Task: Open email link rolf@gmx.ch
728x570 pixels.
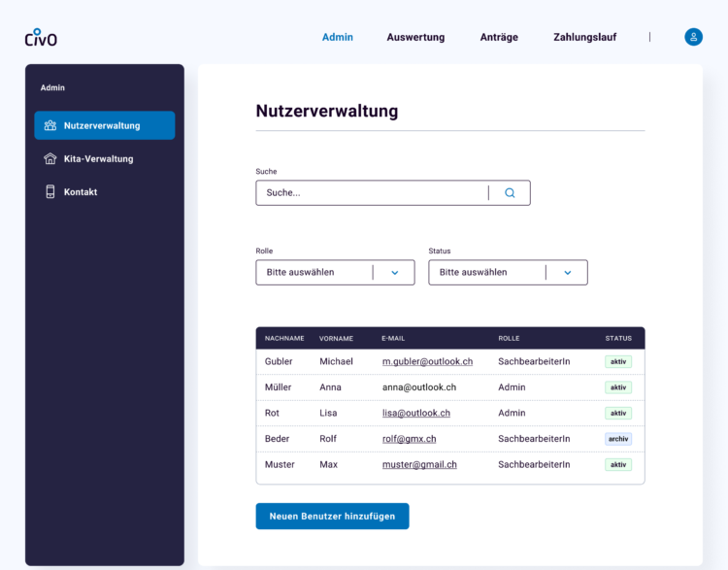Action: click(x=409, y=439)
